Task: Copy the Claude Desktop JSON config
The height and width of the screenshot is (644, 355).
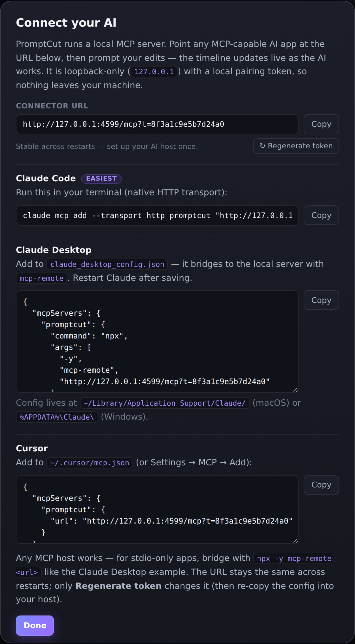Action: pyautogui.click(x=321, y=300)
